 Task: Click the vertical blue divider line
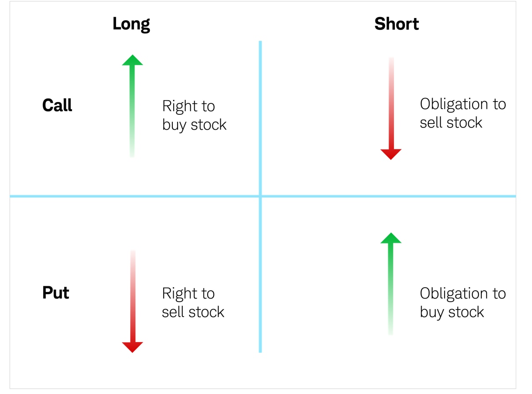pos(260,110)
